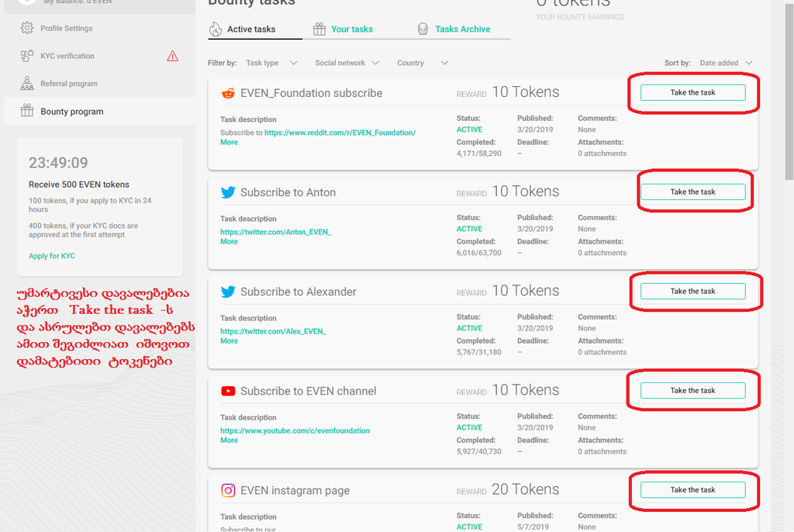Click the Tasks Archive skull icon
The width and height of the screenshot is (794, 532).
pos(423,29)
